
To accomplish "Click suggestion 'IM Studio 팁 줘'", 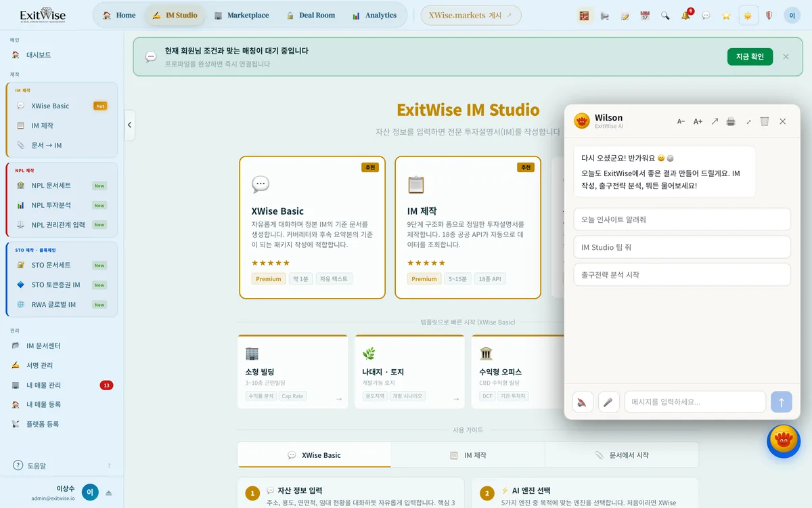I will coord(682,247).
